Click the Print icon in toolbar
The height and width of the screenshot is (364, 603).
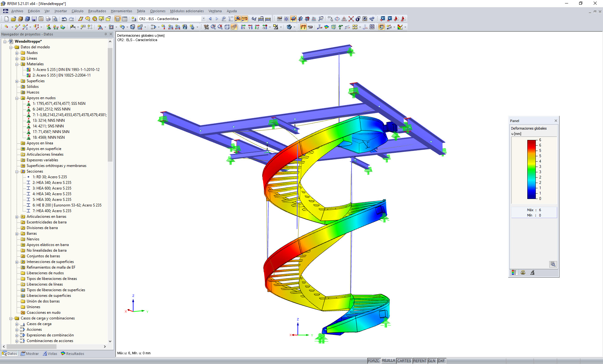click(x=48, y=19)
